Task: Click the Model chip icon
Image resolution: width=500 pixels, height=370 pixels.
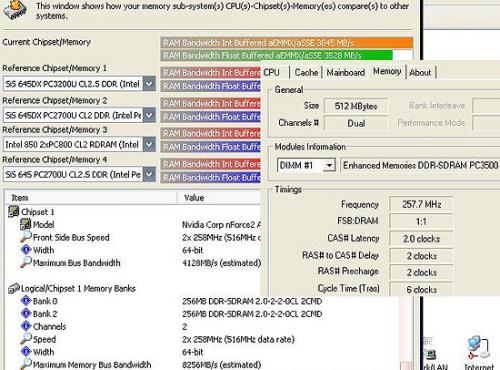Action: tap(25, 224)
